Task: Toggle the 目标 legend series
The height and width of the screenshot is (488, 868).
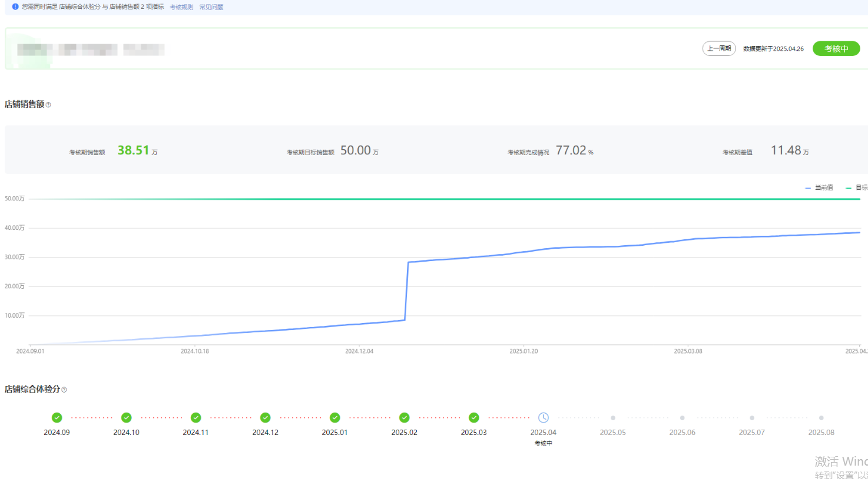Action: point(857,188)
